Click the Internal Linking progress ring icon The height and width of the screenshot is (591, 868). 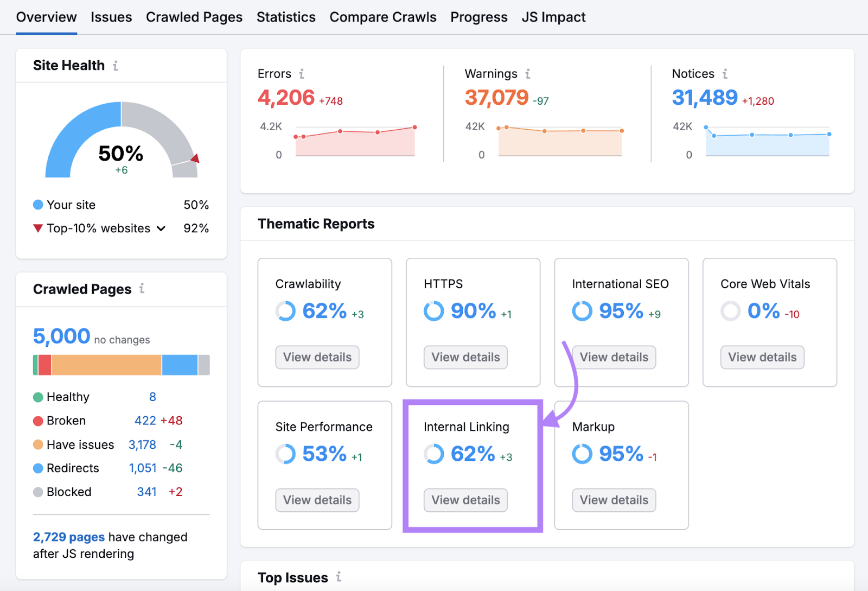click(x=434, y=454)
